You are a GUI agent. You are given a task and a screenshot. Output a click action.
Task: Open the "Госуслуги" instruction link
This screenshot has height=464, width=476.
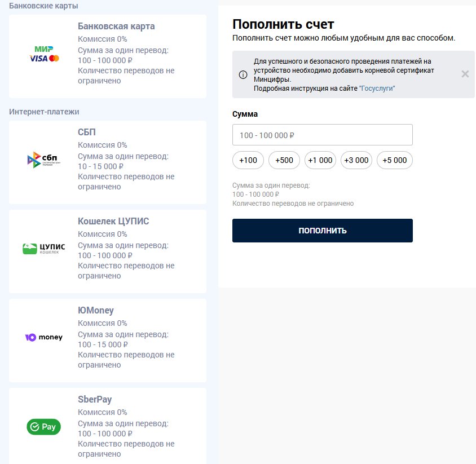377,89
